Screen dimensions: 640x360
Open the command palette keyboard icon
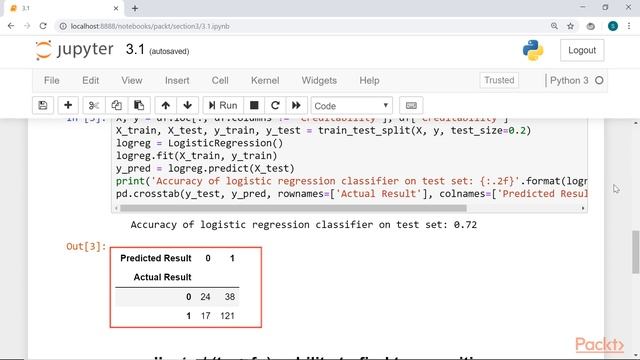pos(411,106)
